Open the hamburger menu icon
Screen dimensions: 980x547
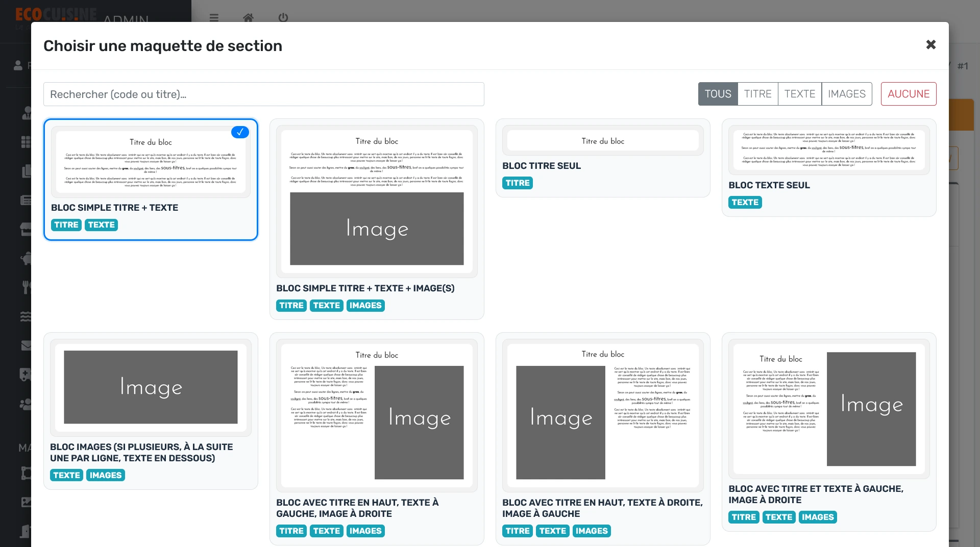pos(214,18)
